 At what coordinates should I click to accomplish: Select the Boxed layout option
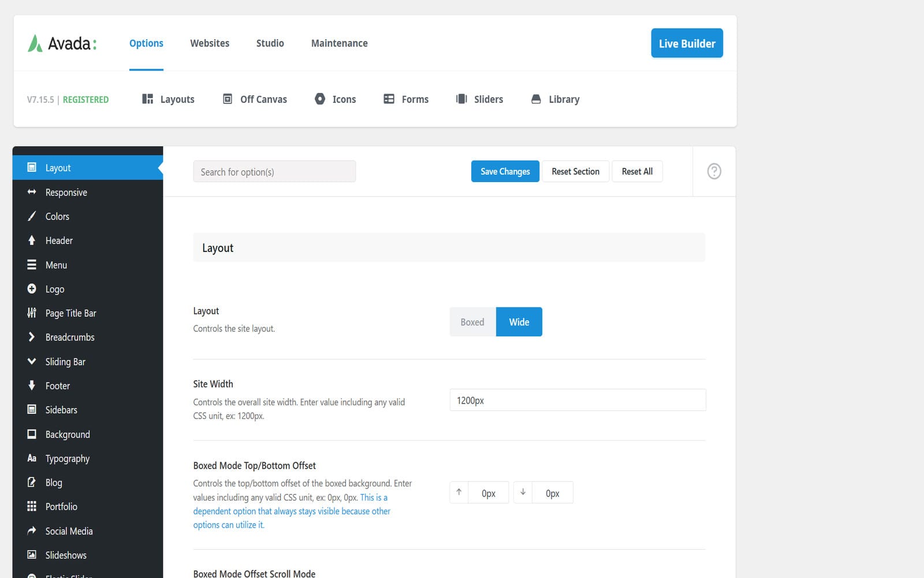pyautogui.click(x=472, y=322)
